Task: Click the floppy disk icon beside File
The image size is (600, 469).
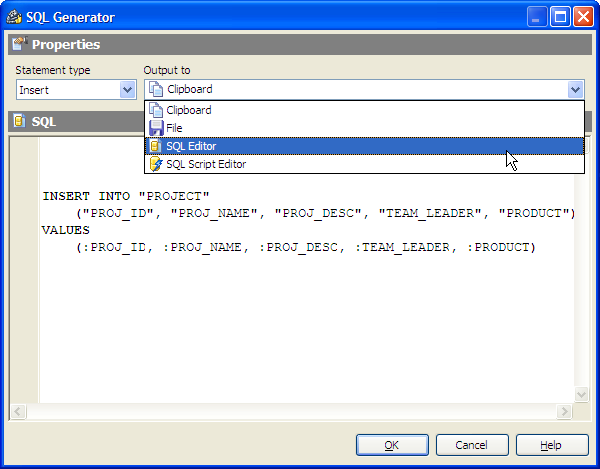Action: pos(156,128)
